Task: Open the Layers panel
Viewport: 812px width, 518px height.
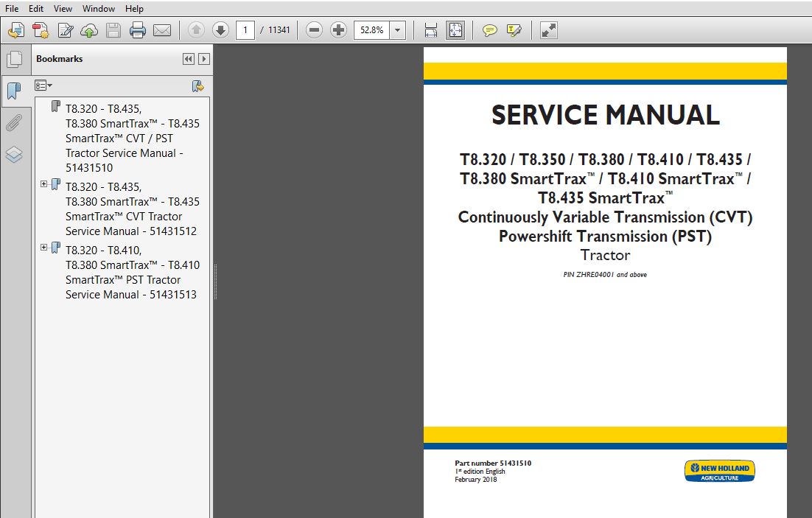Action: coord(14,154)
